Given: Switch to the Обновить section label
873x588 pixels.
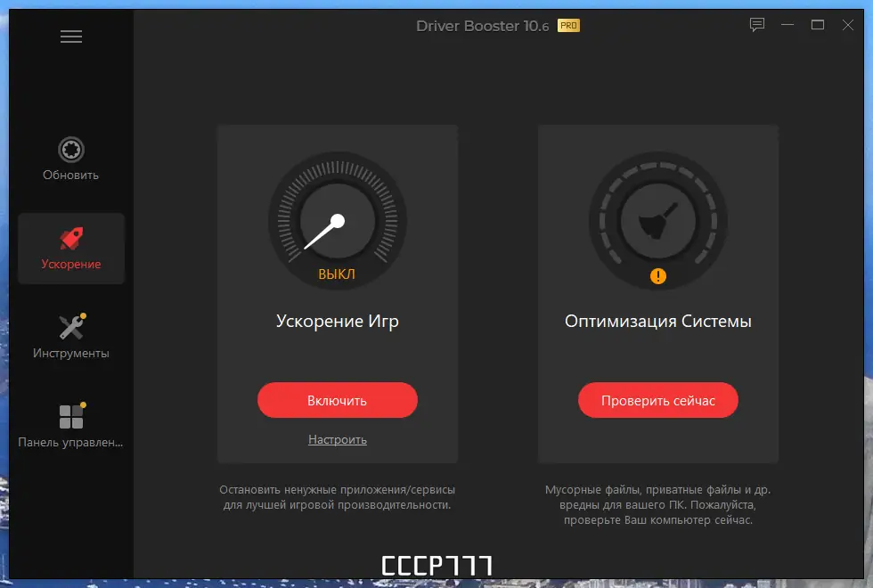Looking at the screenshot, I should pyautogui.click(x=70, y=175).
